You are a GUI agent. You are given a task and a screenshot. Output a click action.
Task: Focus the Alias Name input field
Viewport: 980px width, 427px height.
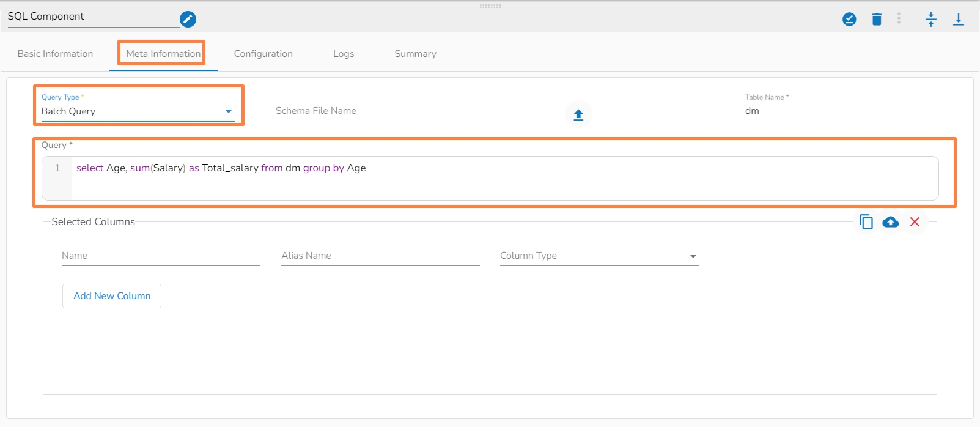(380, 256)
